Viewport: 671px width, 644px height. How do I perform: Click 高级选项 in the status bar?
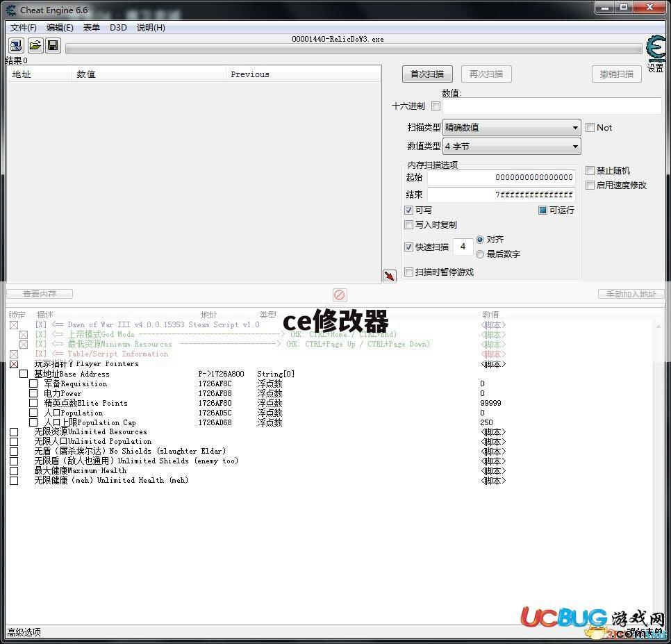(24, 632)
